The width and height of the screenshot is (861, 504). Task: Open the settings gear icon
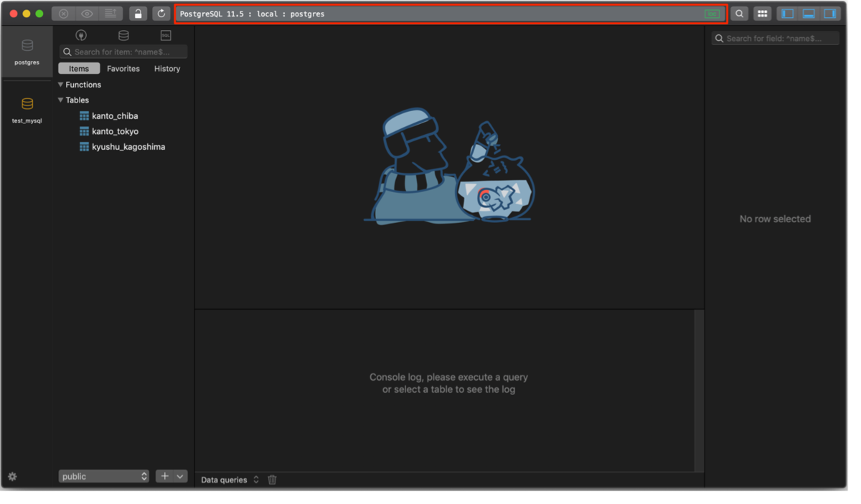tap(12, 477)
